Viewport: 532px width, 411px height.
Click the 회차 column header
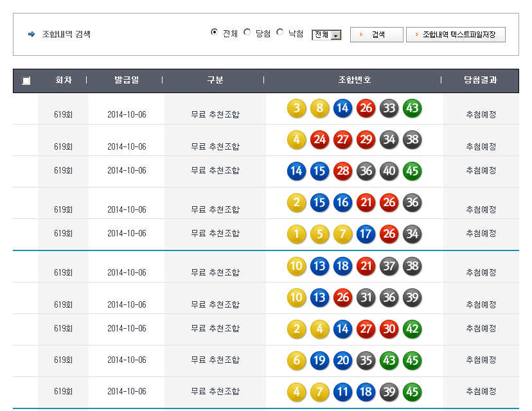click(63, 80)
